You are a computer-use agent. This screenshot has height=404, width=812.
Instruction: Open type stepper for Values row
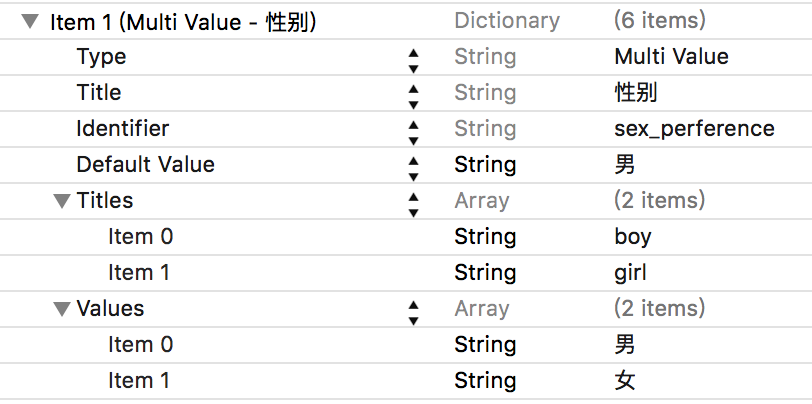click(414, 310)
